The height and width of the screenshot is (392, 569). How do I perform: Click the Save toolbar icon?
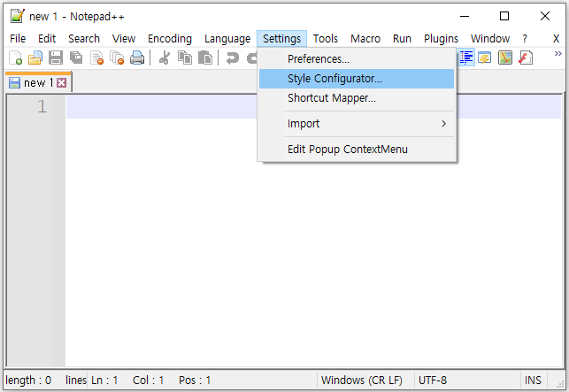tap(56, 58)
